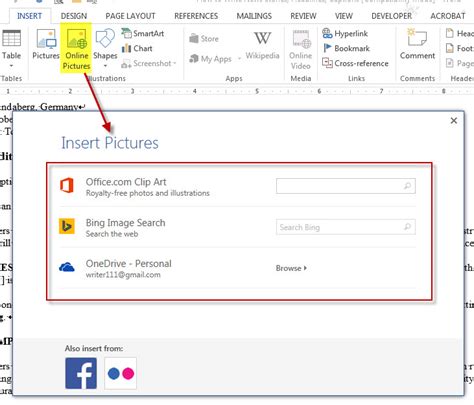Open the REFERENCES tab
This screenshot has height=405, width=474.
tap(196, 16)
